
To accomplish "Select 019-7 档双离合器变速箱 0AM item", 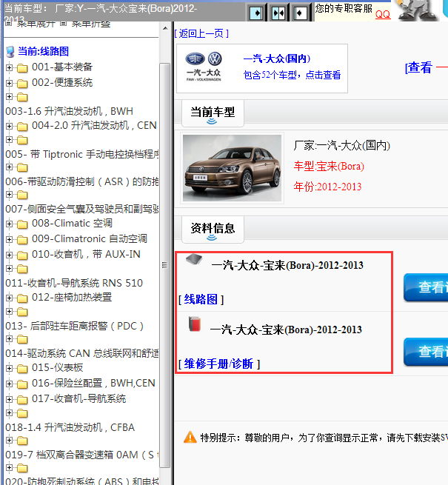I will (82, 455).
